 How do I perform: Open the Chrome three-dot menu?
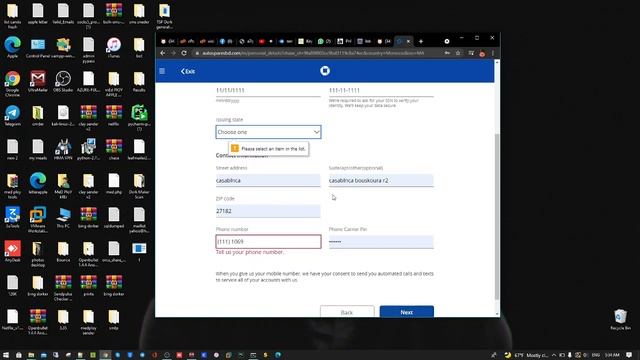coord(493,53)
